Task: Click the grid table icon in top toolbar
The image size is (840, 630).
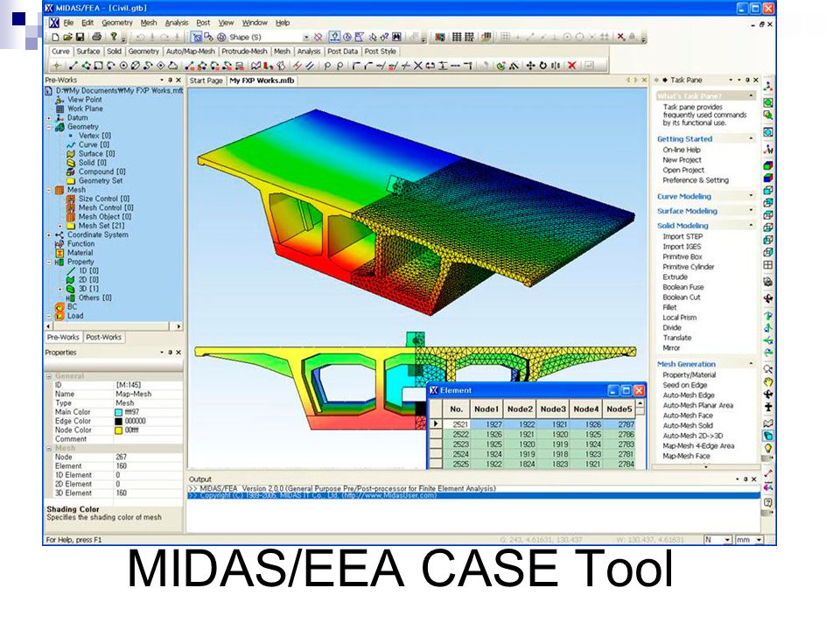Action: click(x=457, y=37)
